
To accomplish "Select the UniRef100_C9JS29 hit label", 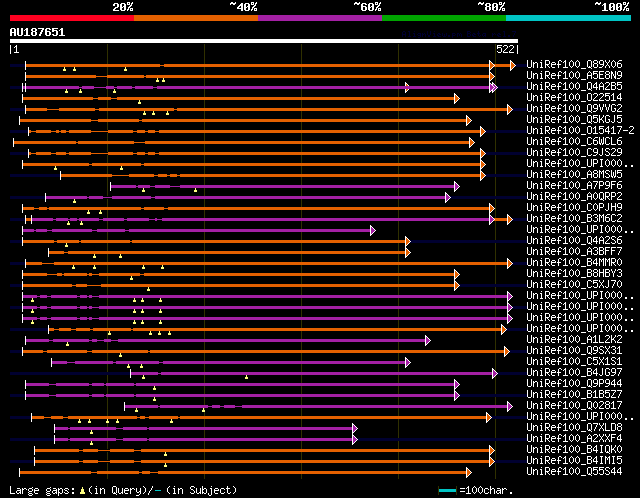I will coord(574,152).
